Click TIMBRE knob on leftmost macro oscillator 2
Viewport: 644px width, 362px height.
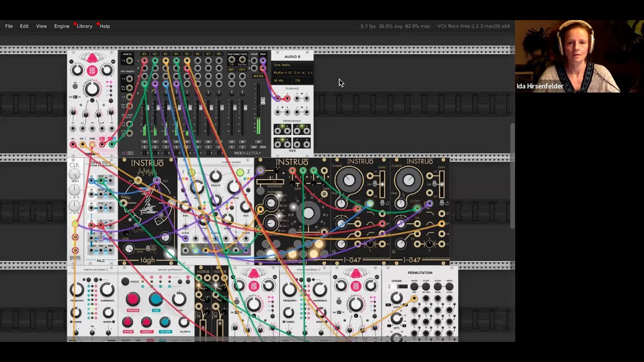(x=76, y=313)
